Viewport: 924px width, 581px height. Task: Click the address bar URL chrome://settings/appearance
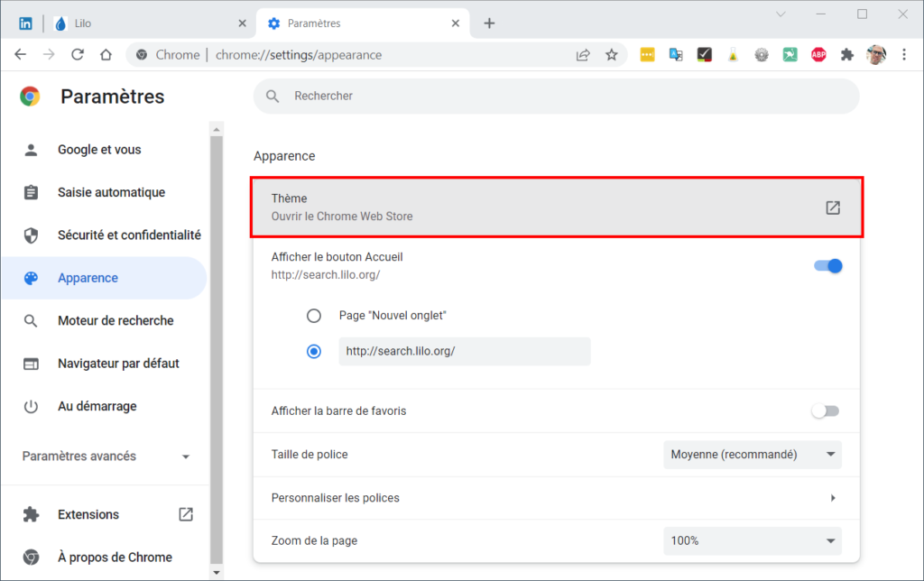(x=299, y=55)
